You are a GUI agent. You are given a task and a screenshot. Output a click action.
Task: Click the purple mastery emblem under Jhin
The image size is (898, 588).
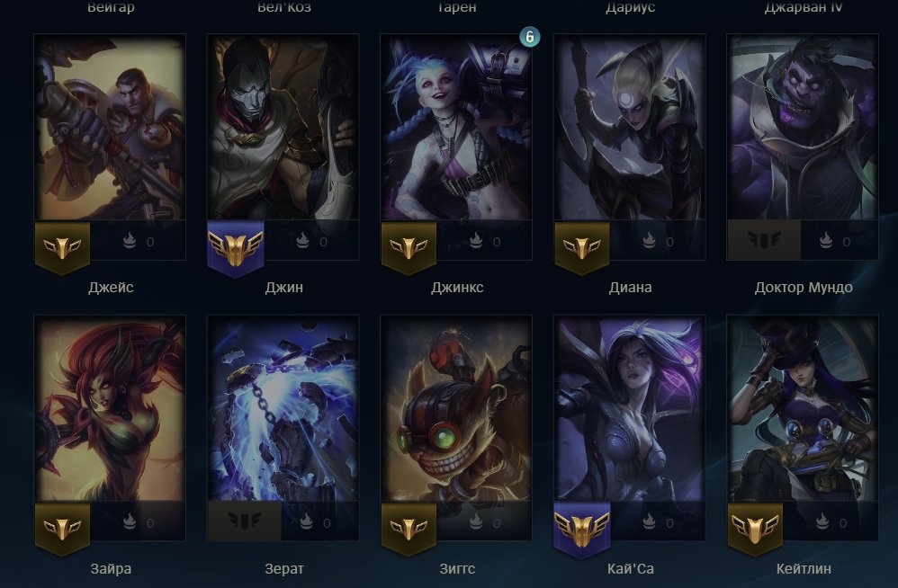pyautogui.click(x=236, y=249)
